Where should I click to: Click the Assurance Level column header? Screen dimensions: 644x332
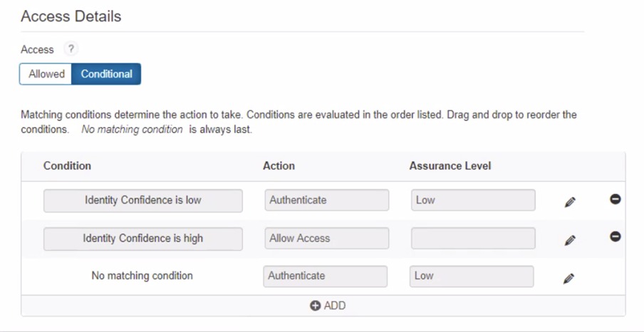point(450,165)
